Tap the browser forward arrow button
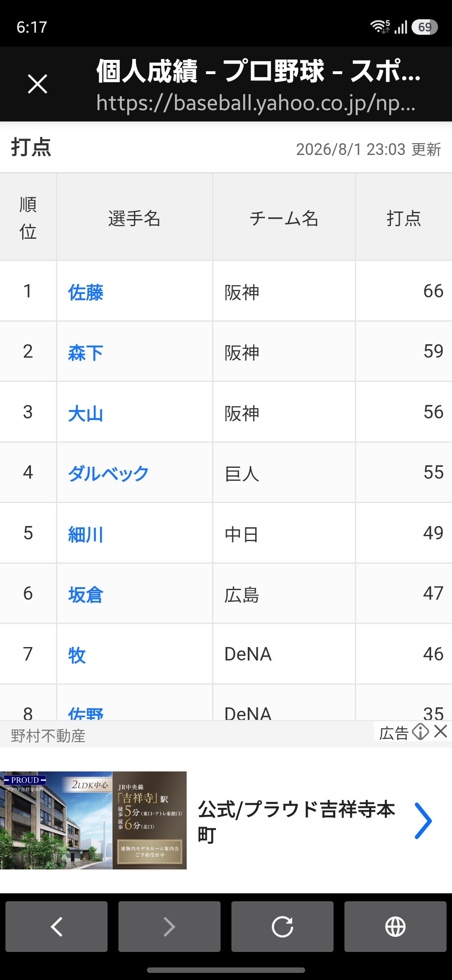The height and width of the screenshot is (980, 452). 169,926
